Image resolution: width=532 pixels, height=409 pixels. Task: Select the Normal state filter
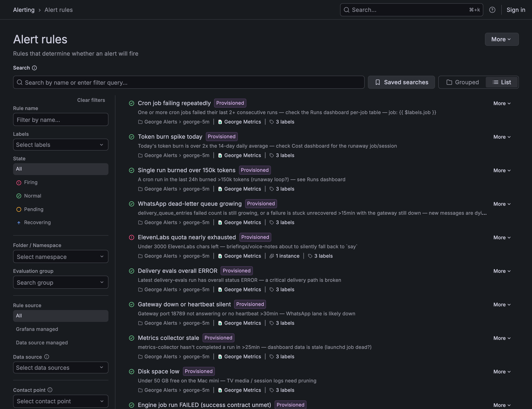point(61,196)
